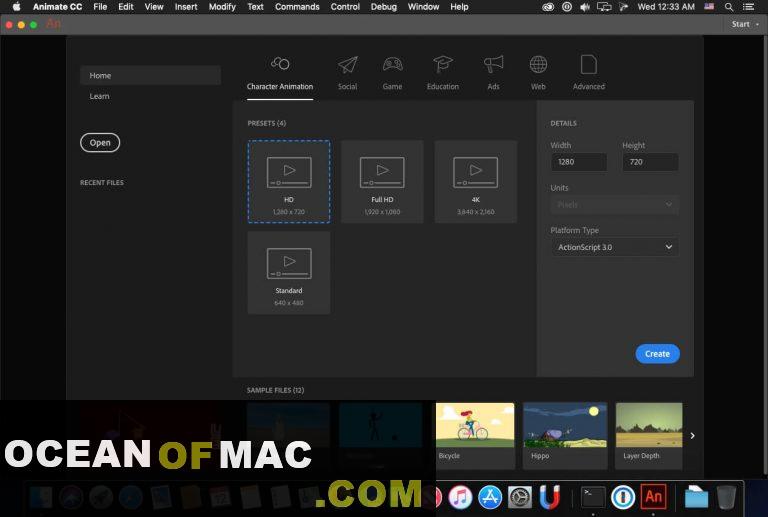Open the US flag input source menu
The width and height of the screenshot is (768, 517).
[709, 7]
